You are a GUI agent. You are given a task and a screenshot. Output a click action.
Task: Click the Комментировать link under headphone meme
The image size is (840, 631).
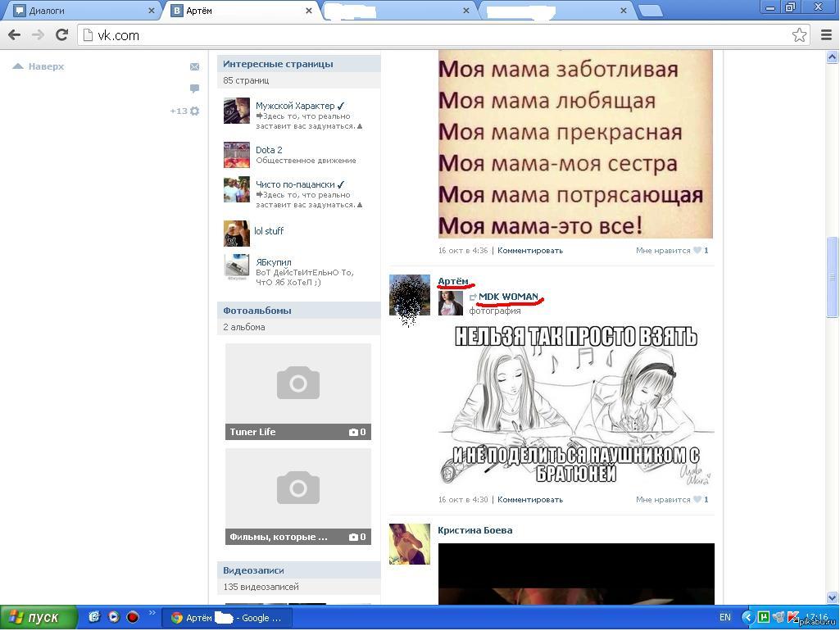(529, 500)
